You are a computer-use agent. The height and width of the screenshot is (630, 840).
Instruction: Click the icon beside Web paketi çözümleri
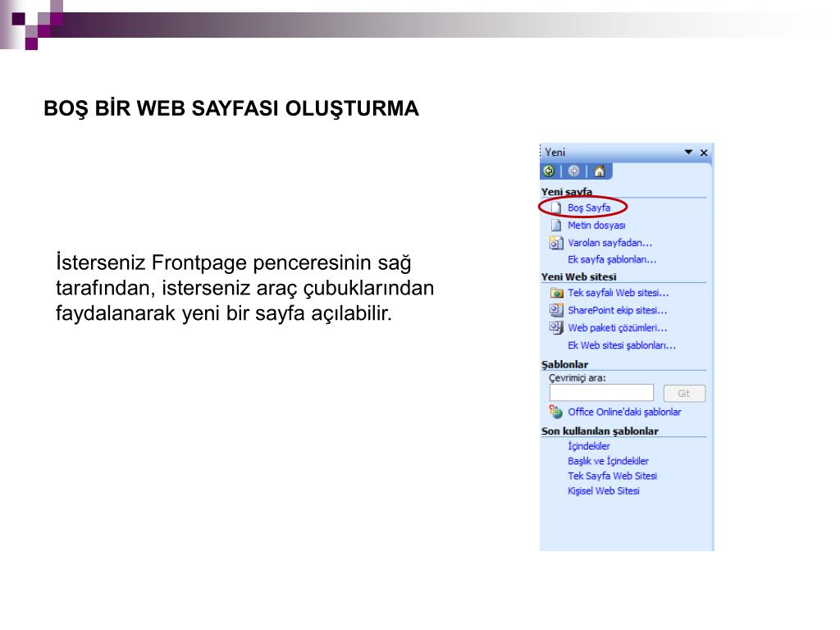pos(556,327)
